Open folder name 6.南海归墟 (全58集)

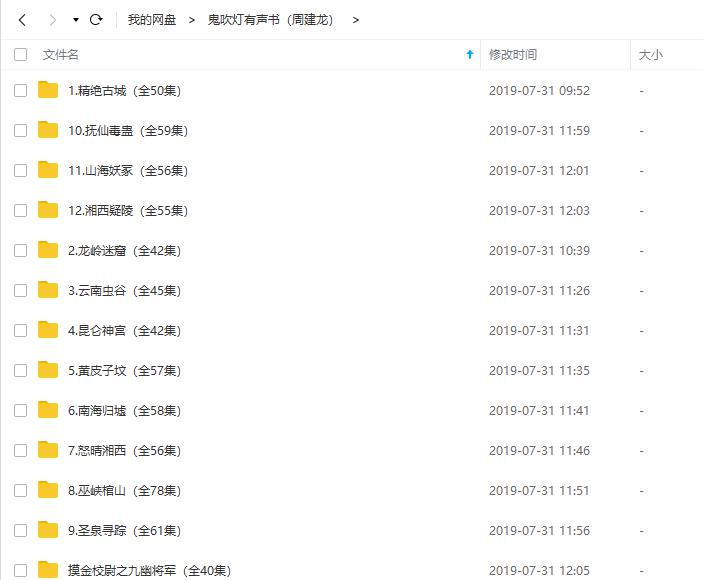(x=125, y=411)
